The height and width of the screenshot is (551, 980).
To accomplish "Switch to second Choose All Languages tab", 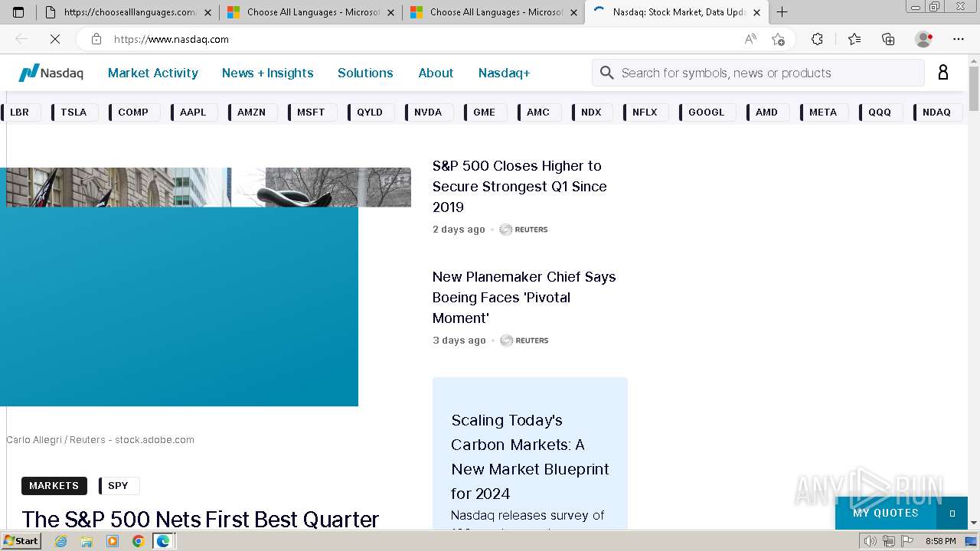I will [x=310, y=12].
